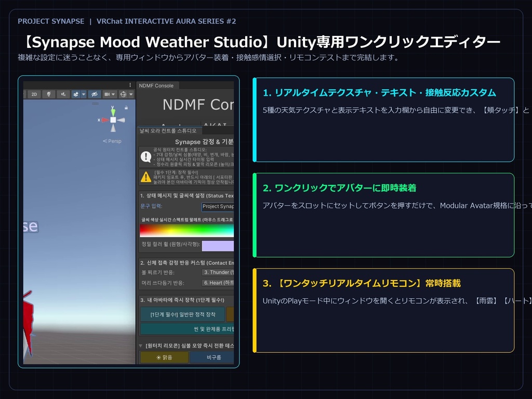Toggle hidden objects visibility eye icon
This screenshot has width=532, height=399.
pos(95,95)
